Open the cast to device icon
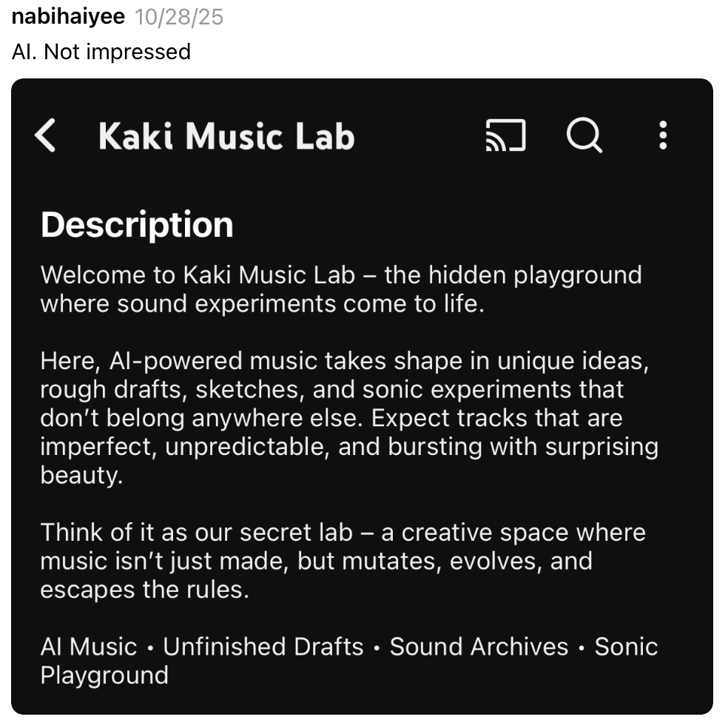 [x=505, y=136]
